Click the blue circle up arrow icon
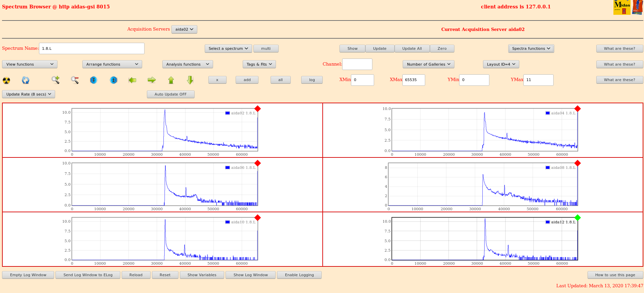Viewport: 644px width, 293px height. (114, 80)
